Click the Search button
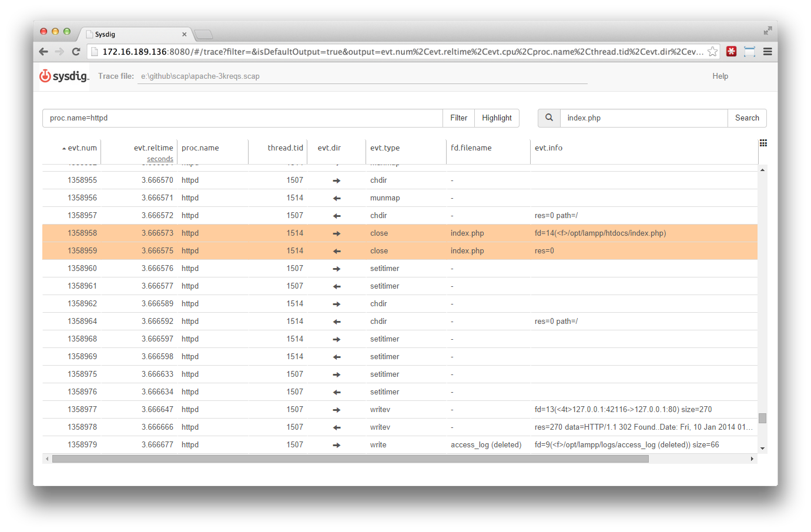The image size is (811, 532). [747, 118]
